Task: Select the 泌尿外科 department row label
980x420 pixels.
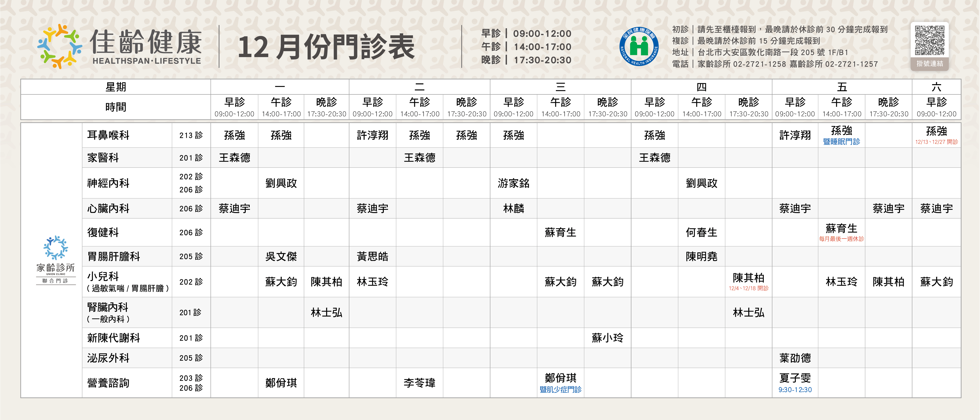Action: [x=108, y=358]
